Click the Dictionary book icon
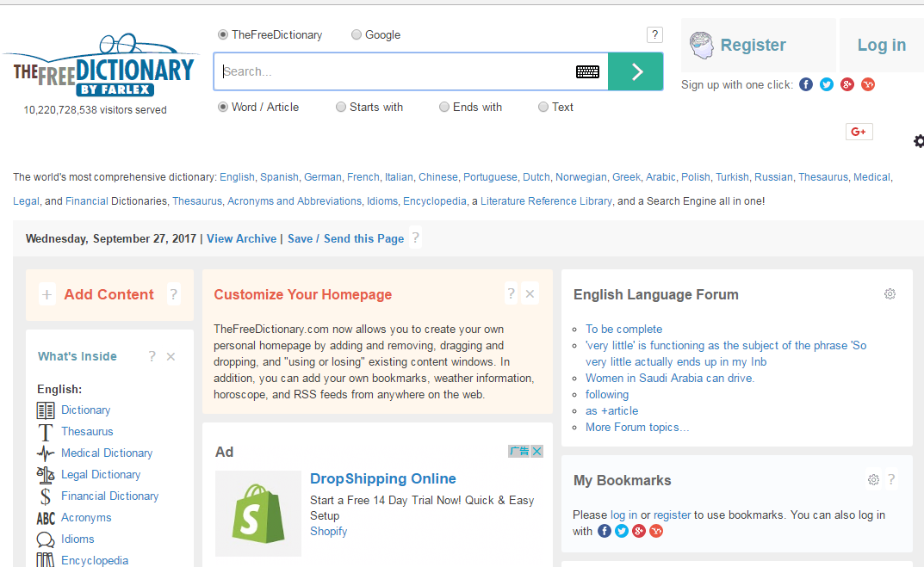Image resolution: width=924 pixels, height=567 pixels. coord(46,410)
